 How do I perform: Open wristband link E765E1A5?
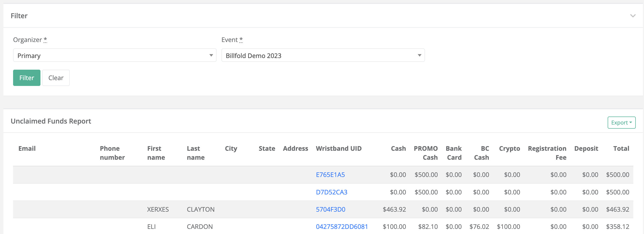pos(330,175)
